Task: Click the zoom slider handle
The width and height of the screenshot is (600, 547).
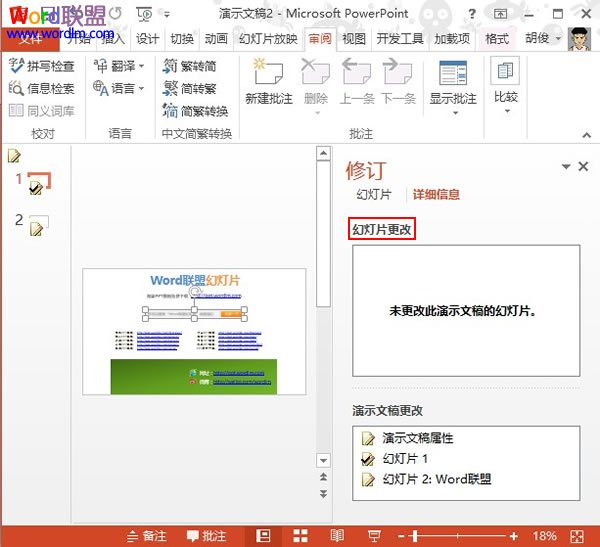Action: [415, 536]
